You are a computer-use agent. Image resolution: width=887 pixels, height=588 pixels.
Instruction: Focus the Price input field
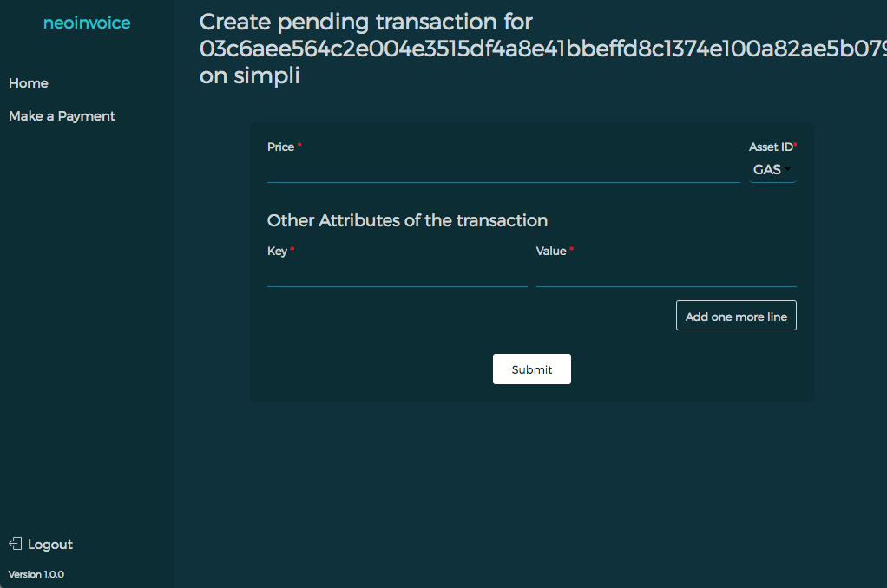click(x=503, y=171)
